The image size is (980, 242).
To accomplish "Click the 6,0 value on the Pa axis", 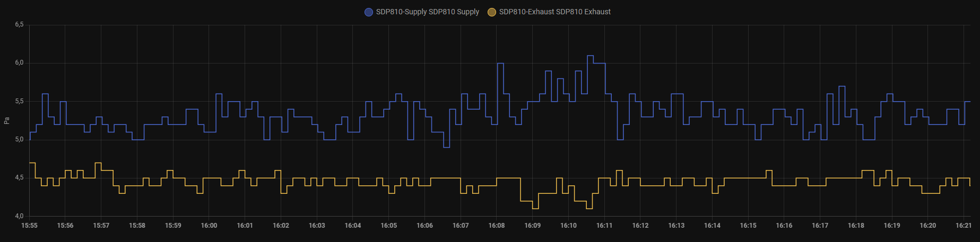I will 20,62.
